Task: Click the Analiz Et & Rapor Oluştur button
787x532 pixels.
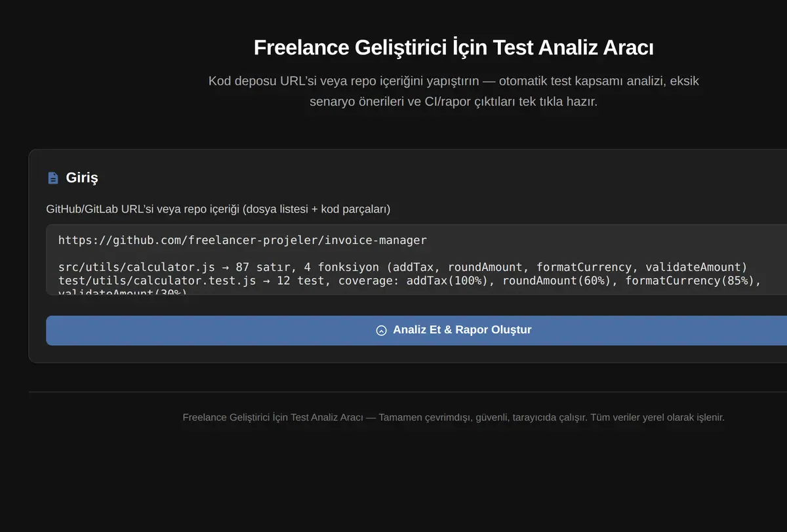Action: coord(416,330)
